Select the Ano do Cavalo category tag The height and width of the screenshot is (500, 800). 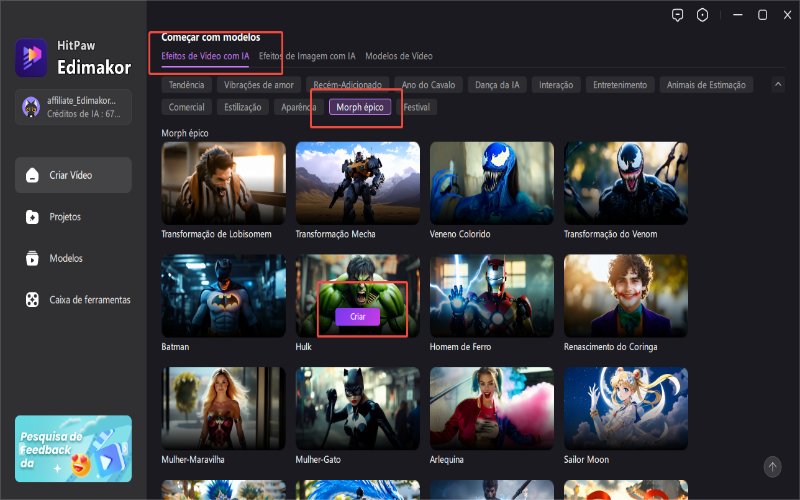click(x=428, y=85)
